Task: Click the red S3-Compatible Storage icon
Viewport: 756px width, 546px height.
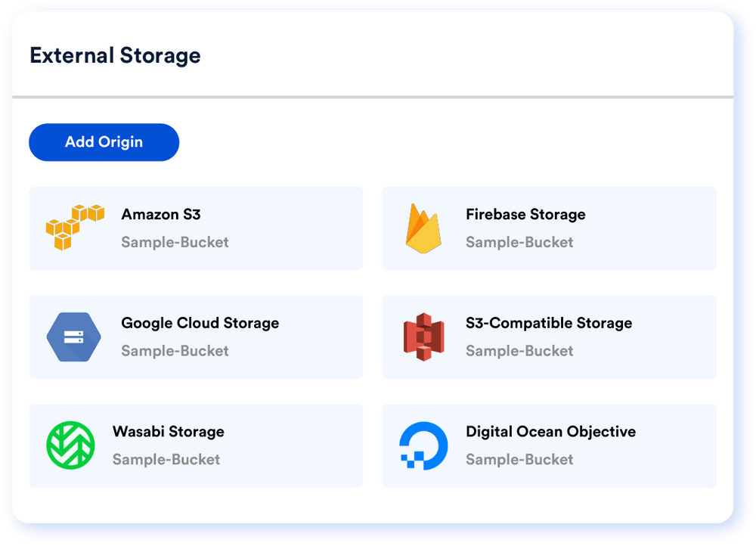Action: [424, 337]
